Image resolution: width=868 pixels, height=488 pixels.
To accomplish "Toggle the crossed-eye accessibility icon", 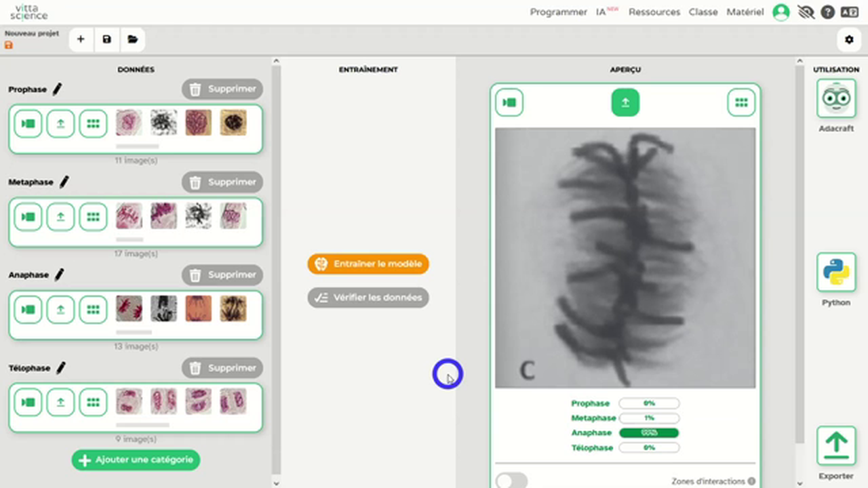I will tap(806, 12).
